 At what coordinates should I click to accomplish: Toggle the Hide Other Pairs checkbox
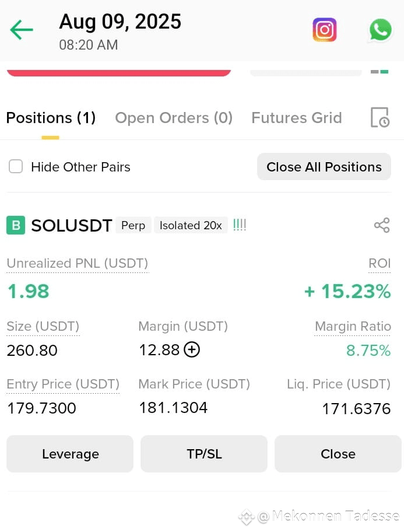pos(16,167)
